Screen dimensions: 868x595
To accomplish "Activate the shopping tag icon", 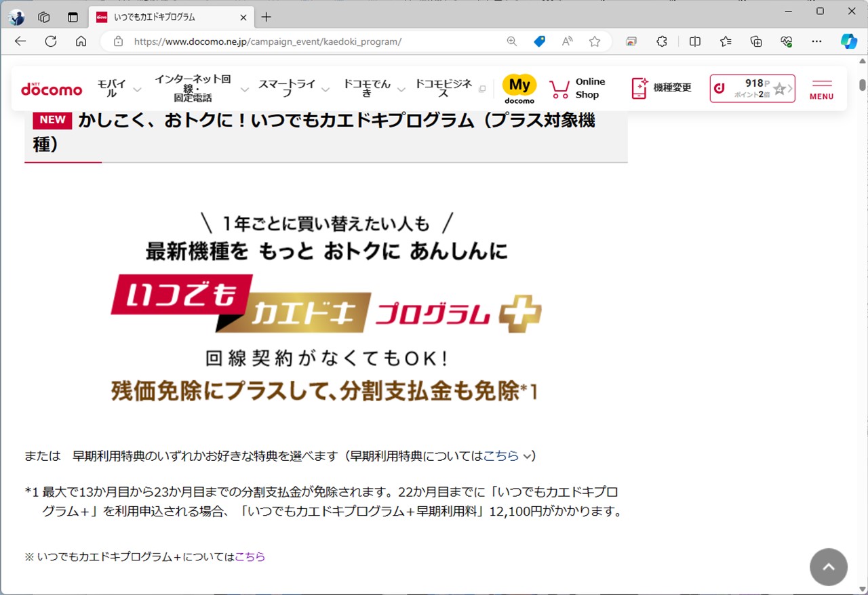I will point(539,41).
